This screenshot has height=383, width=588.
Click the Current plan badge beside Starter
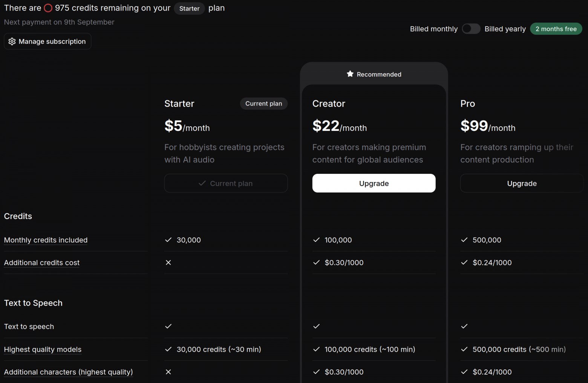click(x=263, y=103)
